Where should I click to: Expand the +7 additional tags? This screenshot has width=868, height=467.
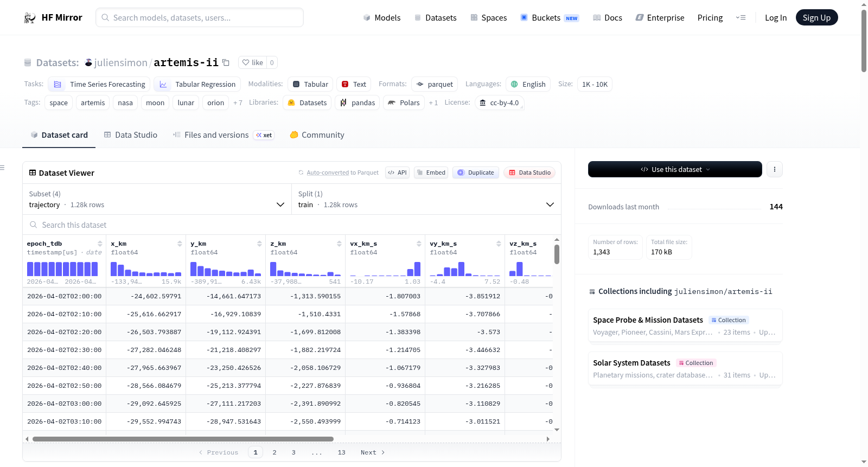tap(238, 103)
